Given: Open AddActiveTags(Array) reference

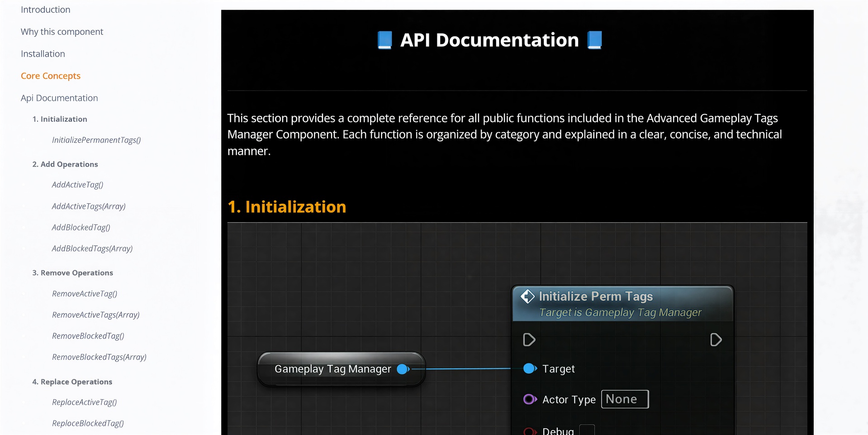Looking at the screenshot, I should click(x=89, y=206).
